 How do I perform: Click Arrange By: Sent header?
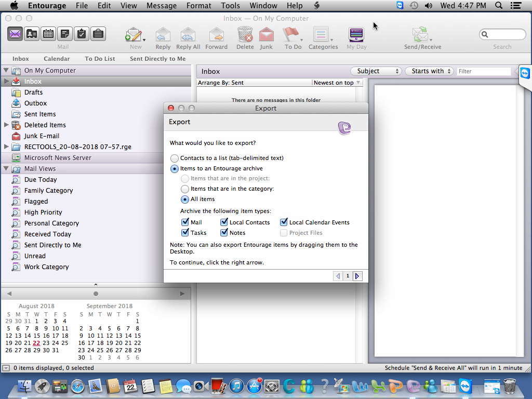click(220, 83)
